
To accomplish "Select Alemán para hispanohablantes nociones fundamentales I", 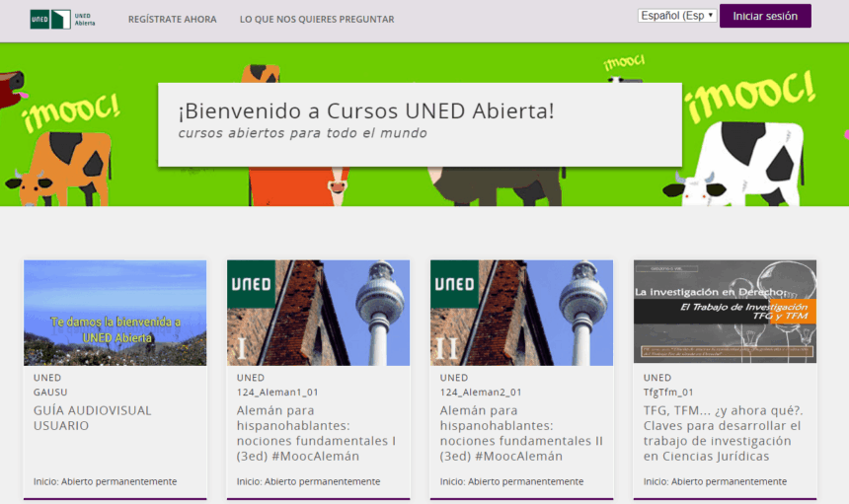I will [x=312, y=433].
